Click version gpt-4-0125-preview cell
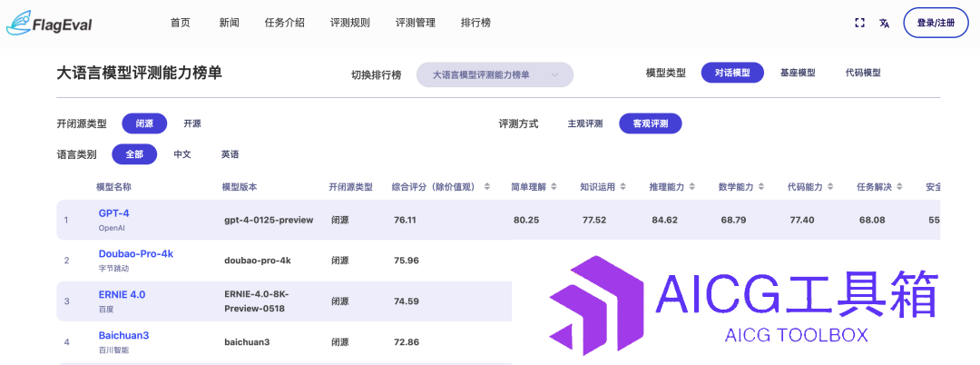980x365 pixels. [x=269, y=220]
